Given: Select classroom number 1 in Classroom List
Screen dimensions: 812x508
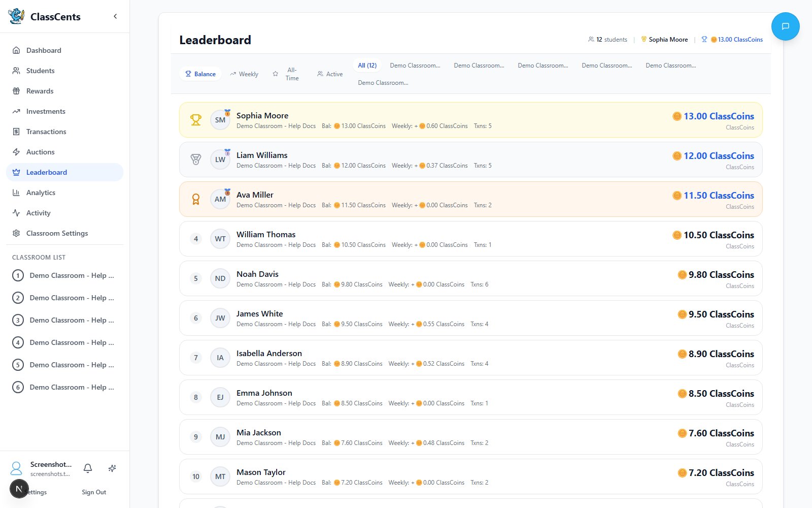Looking at the screenshot, I should tap(64, 275).
